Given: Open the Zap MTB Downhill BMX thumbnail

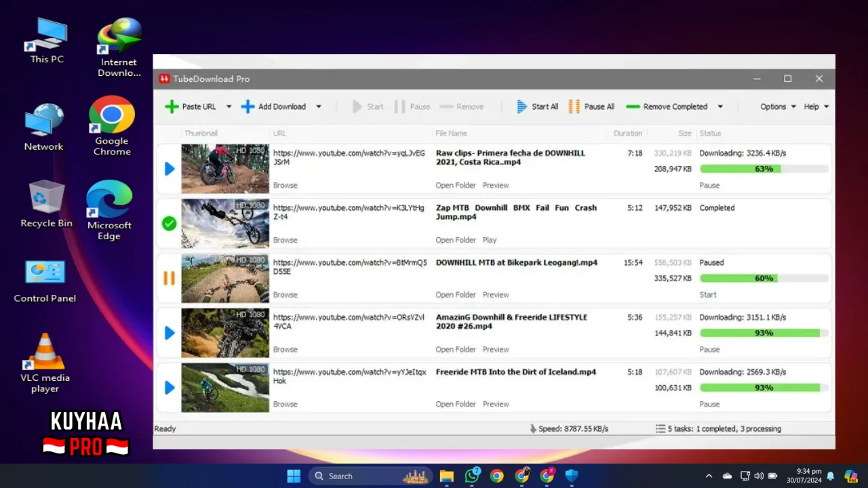Looking at the screenshot, I should [x=225, y=223].
